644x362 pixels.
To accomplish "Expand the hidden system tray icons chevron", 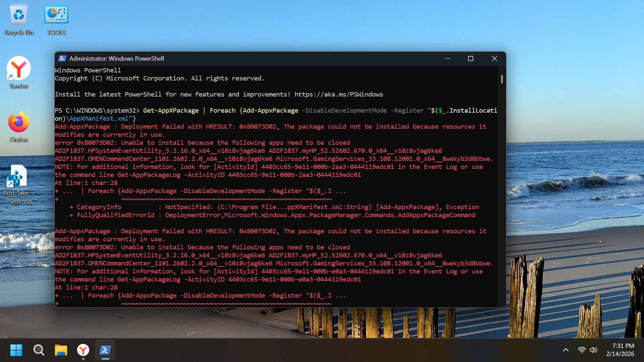I will click(566, 350).
